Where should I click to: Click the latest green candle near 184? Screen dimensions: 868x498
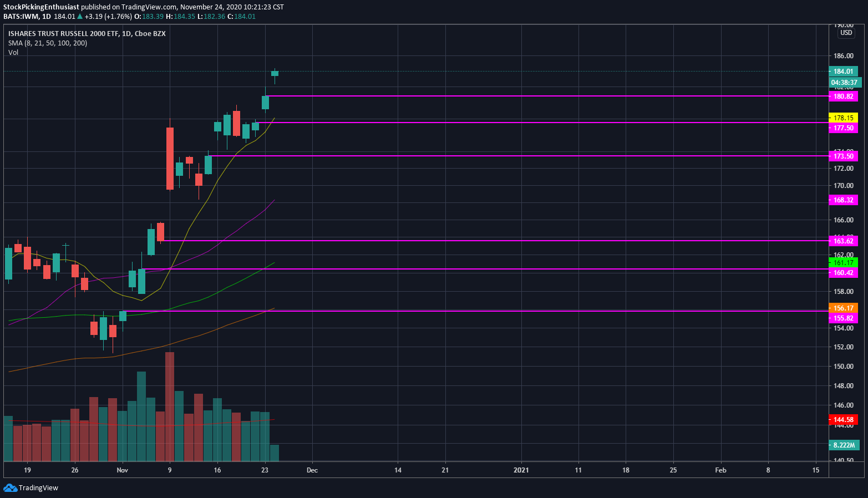click(275, 73)
